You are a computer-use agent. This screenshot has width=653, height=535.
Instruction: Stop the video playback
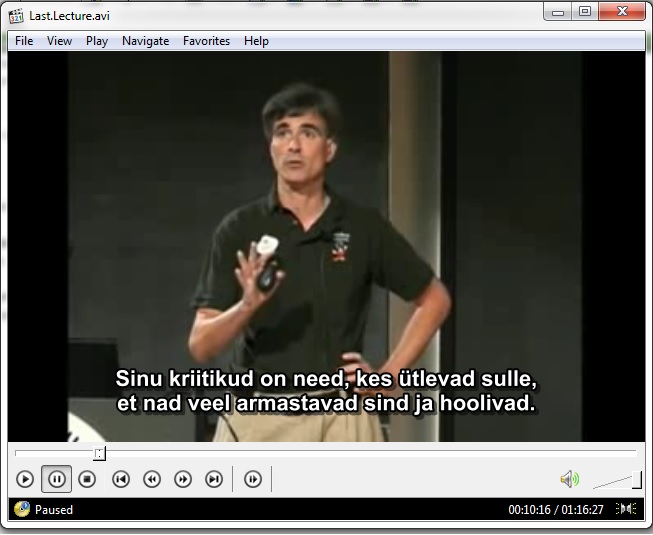(87, 479)
